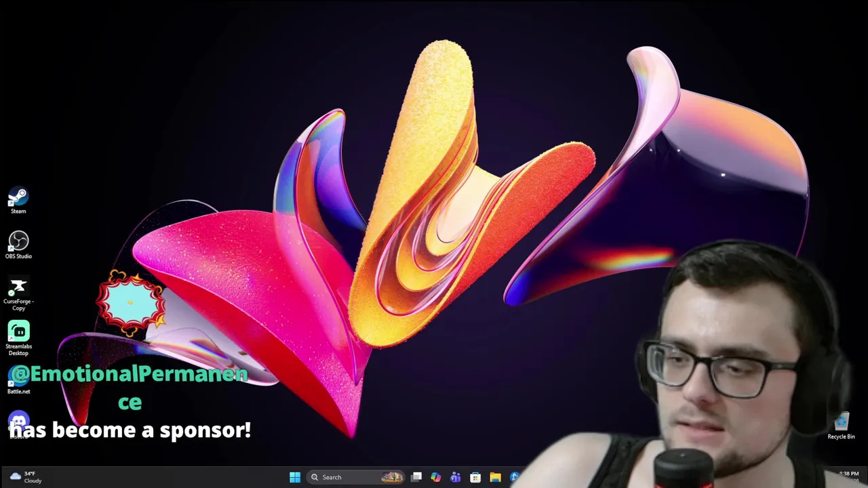Open Microsoft Store from taskbar
The image size is (868, 488).
click(x=475, y=477)
